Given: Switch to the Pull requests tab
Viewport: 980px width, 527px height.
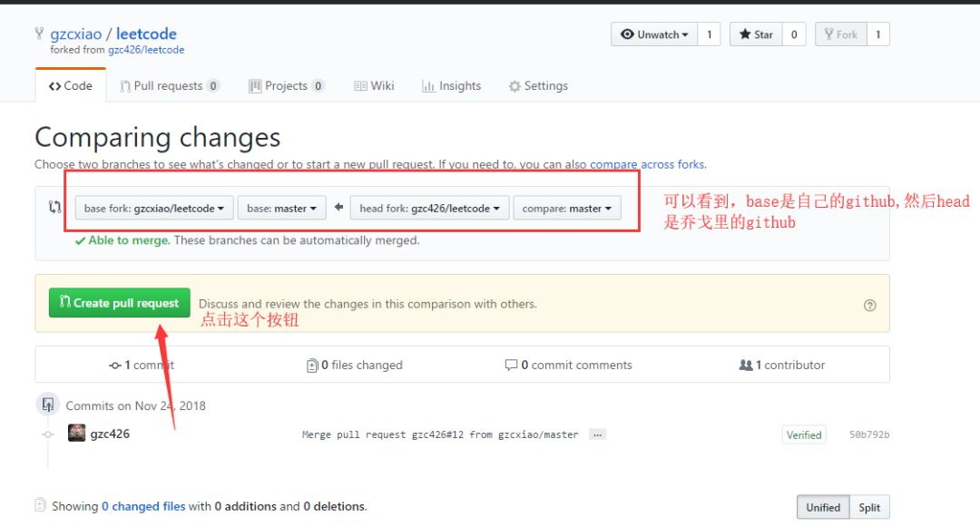Looking at the screenshot, I should tap(170, 85).
